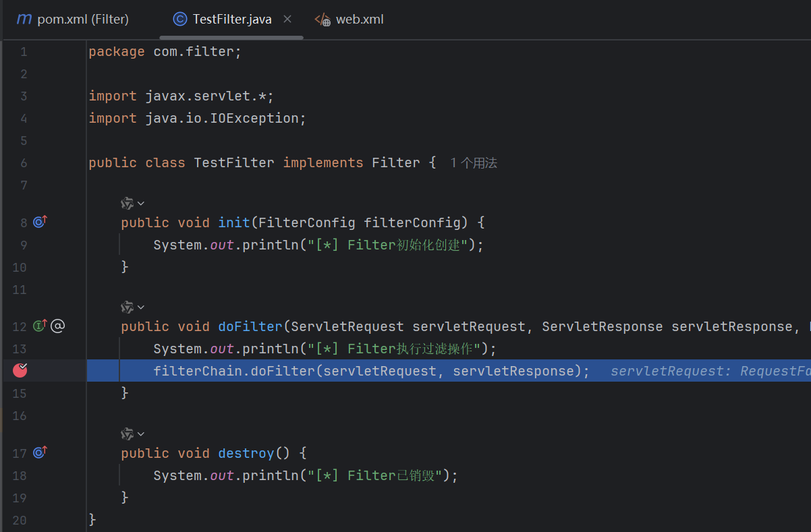Expand the inlay chevron above destroy method
The height and width of the screenshot is (532, 811).
tap(141, 434)
